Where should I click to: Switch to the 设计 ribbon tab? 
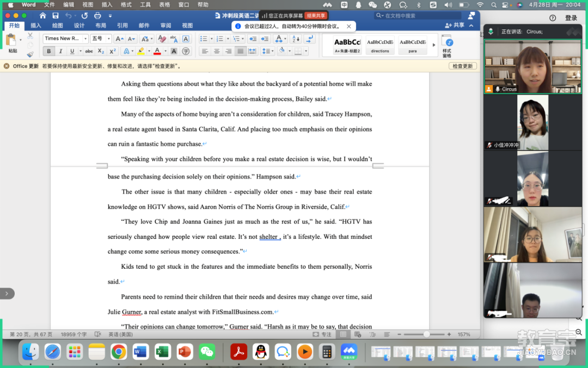coord(79,26)
